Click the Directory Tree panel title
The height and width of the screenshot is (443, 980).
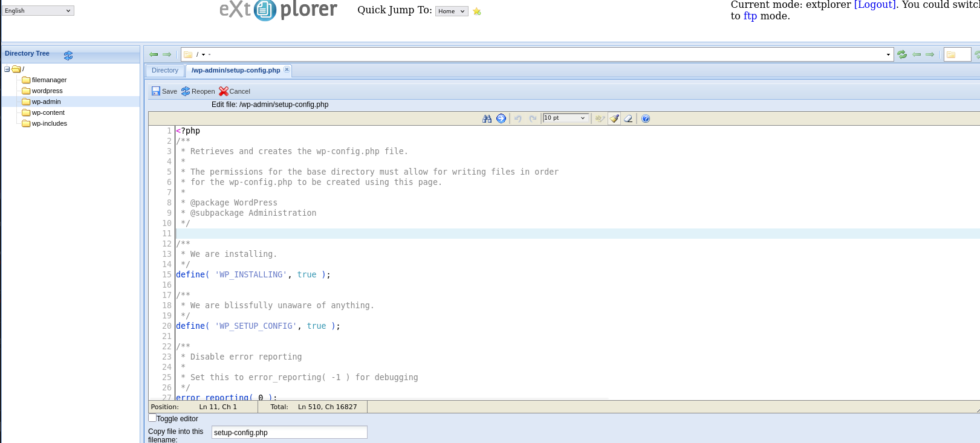27,54
